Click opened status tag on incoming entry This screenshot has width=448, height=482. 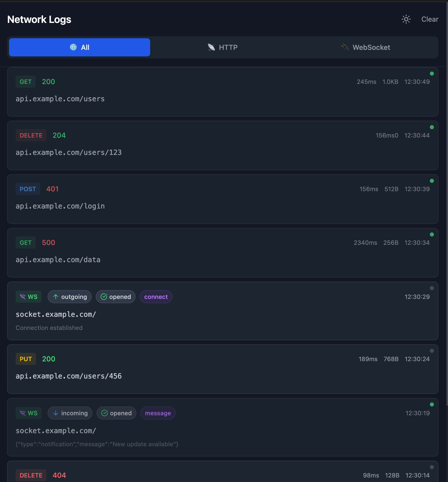point(116,413)
